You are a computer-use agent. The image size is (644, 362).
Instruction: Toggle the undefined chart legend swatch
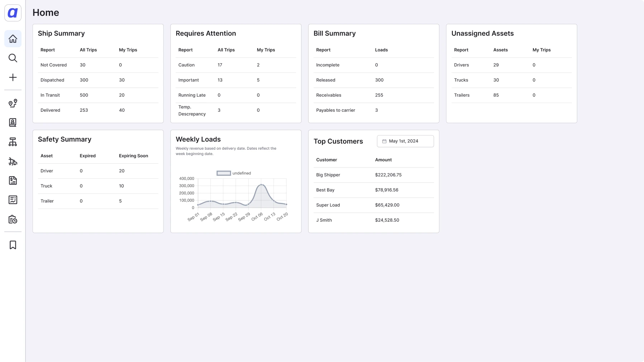(224, 173)
